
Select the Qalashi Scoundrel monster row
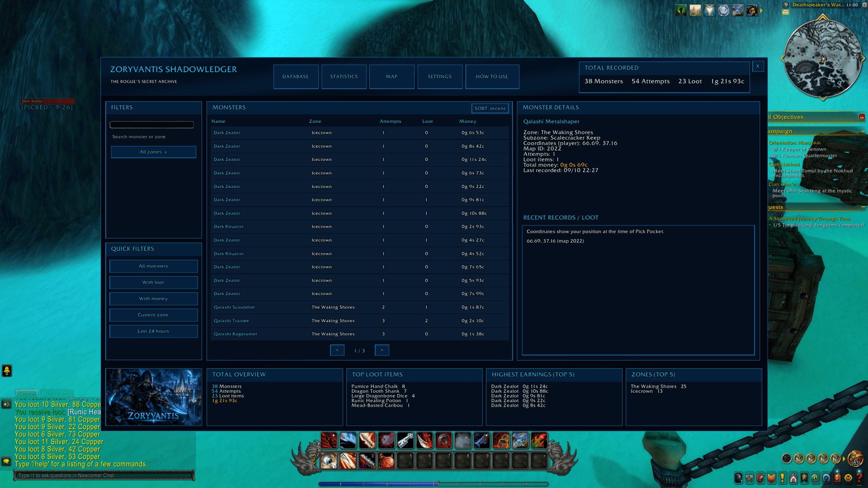tap(359, 307)
